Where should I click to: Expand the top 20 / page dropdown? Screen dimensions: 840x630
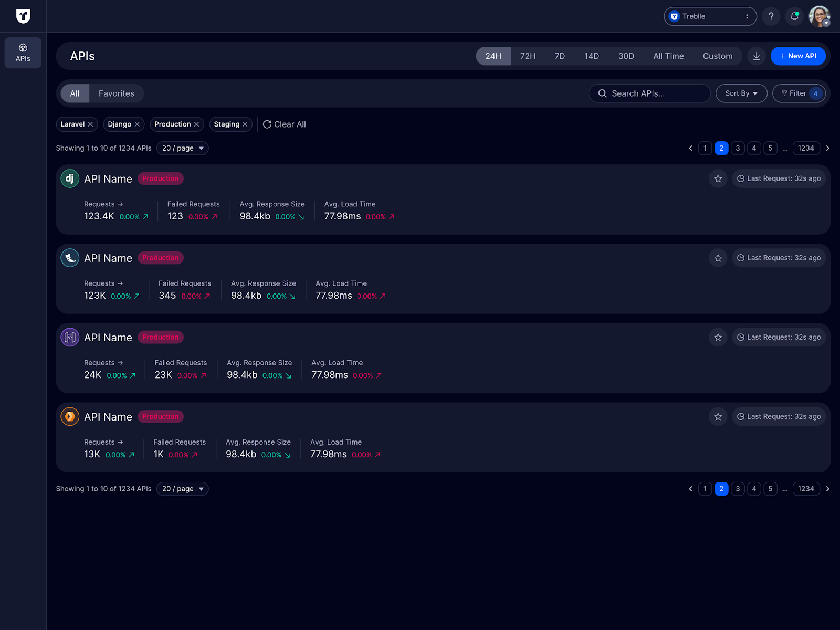[182, 148]
